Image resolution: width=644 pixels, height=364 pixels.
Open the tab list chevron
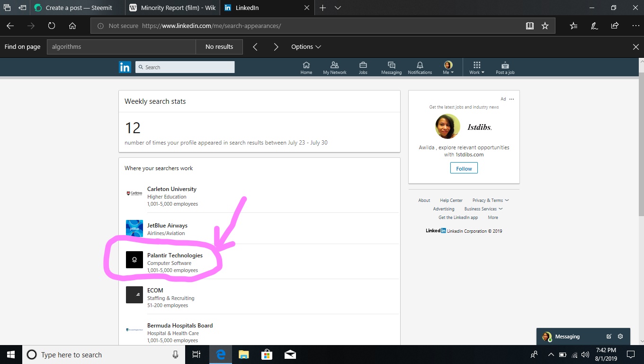[x=338, y=8]
